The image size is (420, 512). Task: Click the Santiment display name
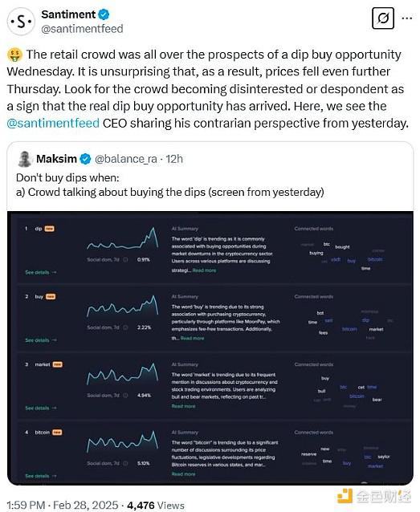click(x=68, y=14)
